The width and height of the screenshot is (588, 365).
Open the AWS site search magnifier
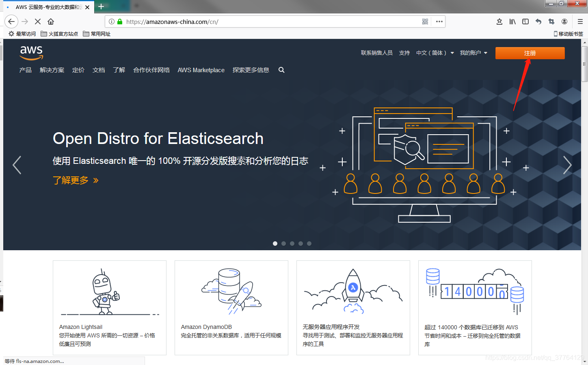click(x=281, y=70)
